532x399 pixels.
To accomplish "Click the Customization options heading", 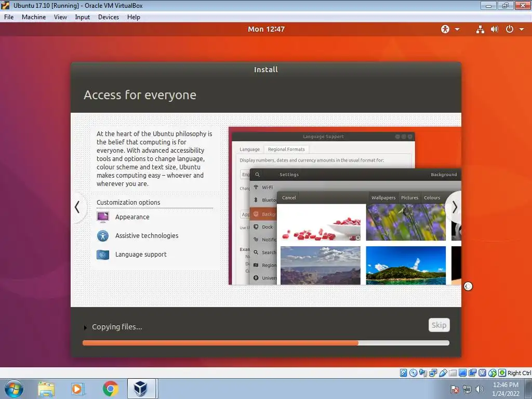I will [x=128, y=202].
